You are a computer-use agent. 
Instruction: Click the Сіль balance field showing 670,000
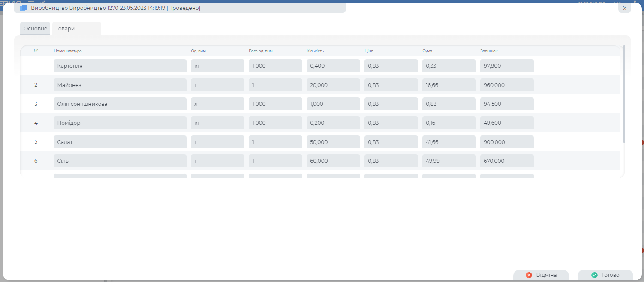coord(506,161)
